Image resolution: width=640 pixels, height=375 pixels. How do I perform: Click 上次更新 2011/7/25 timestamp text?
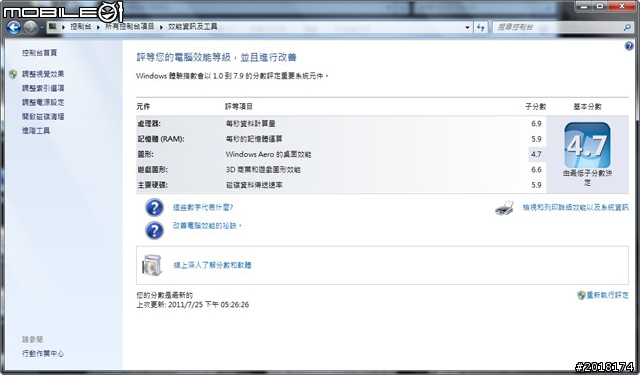point(193,305)
